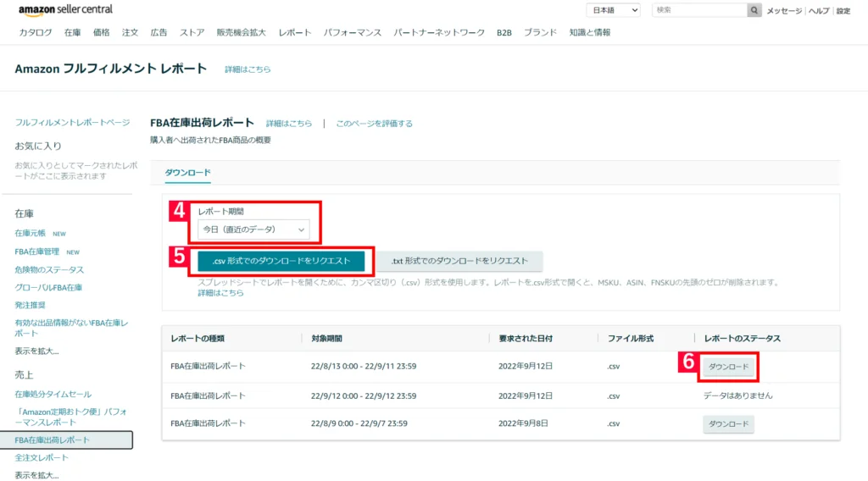Select FBA在庫出荷レポート in the sidebar

66,440
